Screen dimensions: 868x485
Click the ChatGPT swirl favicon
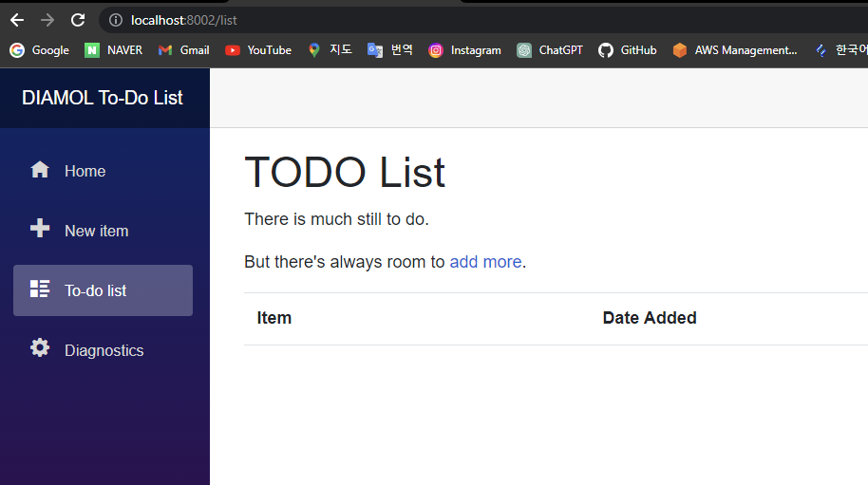[523, 50]
